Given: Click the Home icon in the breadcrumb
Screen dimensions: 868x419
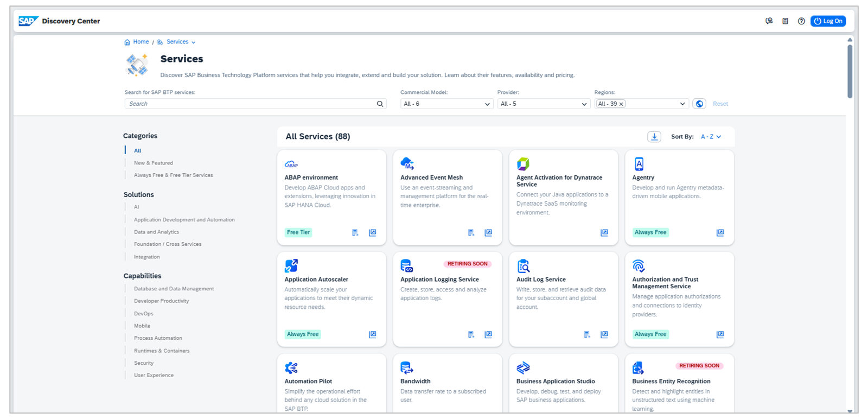Looking at the screenshot, I should click(127, 42).
